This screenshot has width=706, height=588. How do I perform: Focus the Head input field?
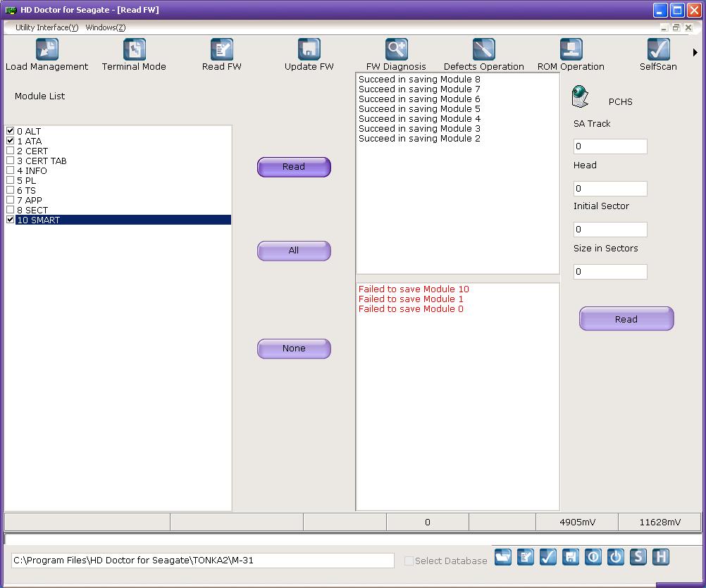click(610, 189)
